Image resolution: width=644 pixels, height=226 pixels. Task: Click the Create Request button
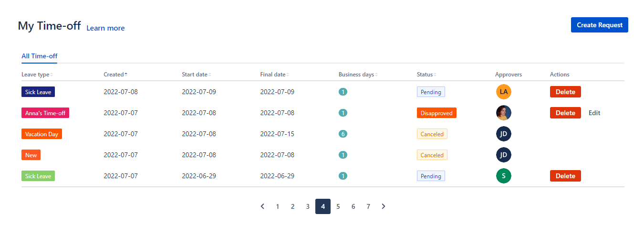[599, 25]
